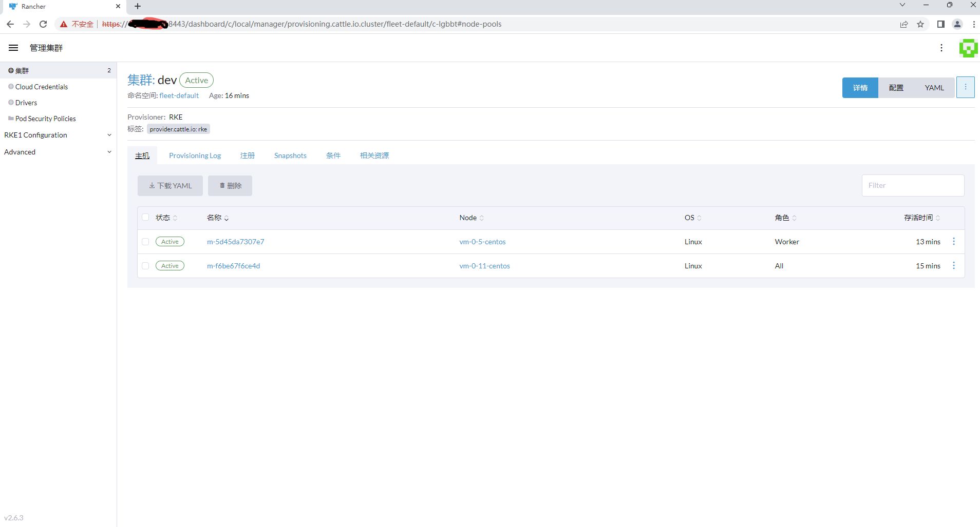This screenshot has width=980, height=527.
Task: Open row actions for m-5d45da7307e7
Action: [954, 241]
